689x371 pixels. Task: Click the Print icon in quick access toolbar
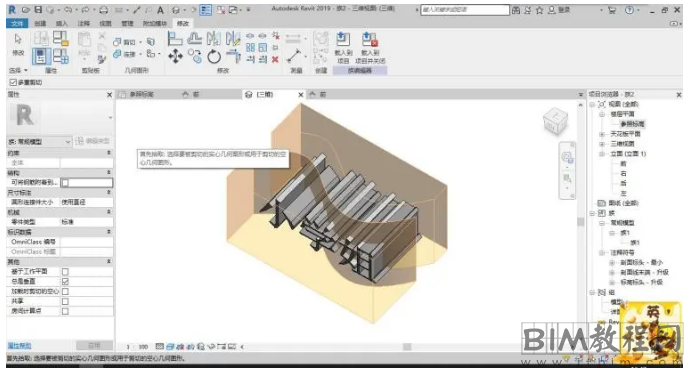tap(103, 10)
